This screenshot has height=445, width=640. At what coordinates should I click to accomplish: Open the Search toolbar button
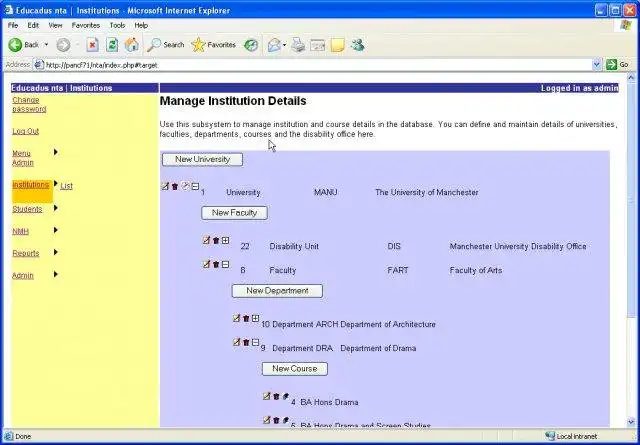tap(166, 45)
